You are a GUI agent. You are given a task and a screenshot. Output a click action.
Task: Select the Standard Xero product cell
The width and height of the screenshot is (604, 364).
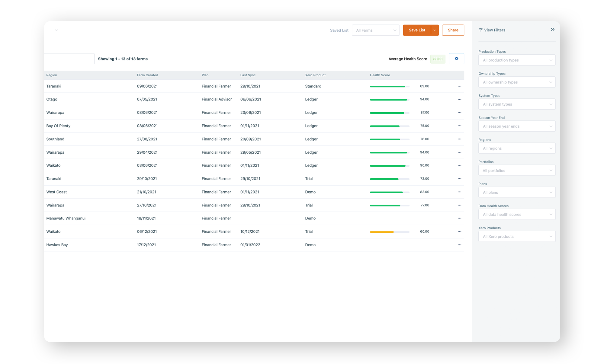[x=313, y=86]
